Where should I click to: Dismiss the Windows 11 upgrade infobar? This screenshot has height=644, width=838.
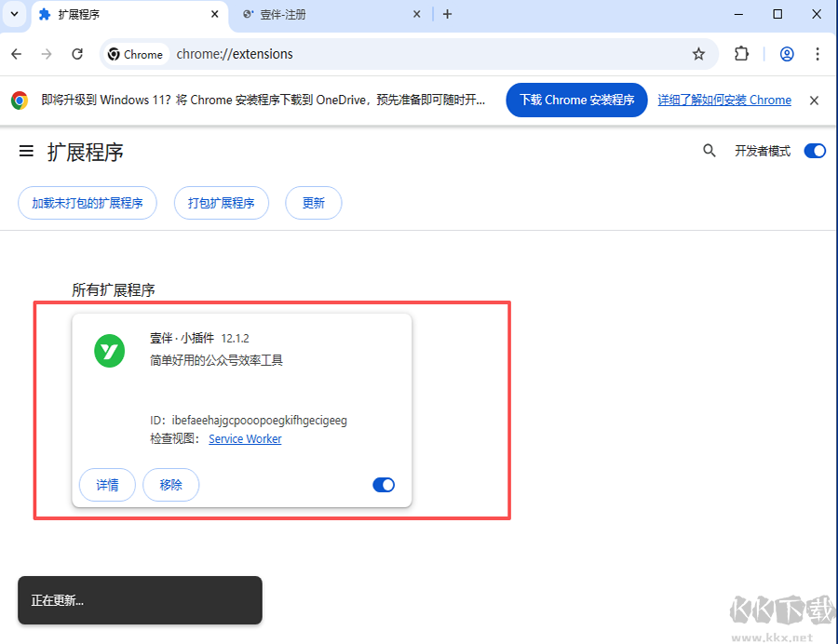pos(814,101)
